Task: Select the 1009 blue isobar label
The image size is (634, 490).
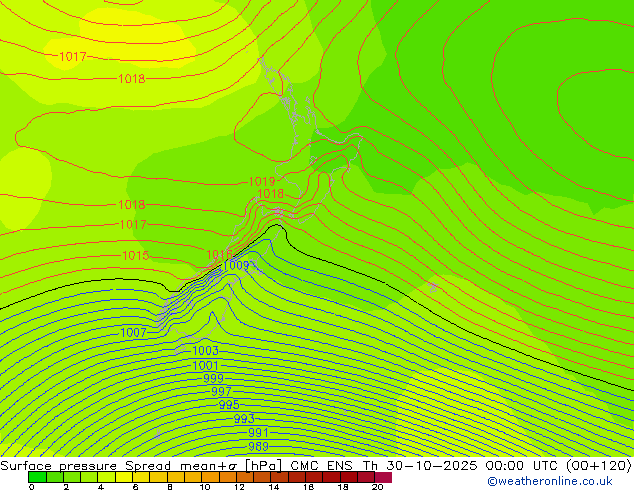Action: pyautogui.click(x=236, y=265)
